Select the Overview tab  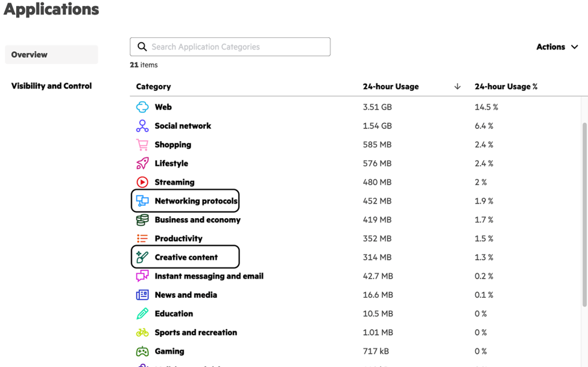pyautogui.click(x=51, y=55)
